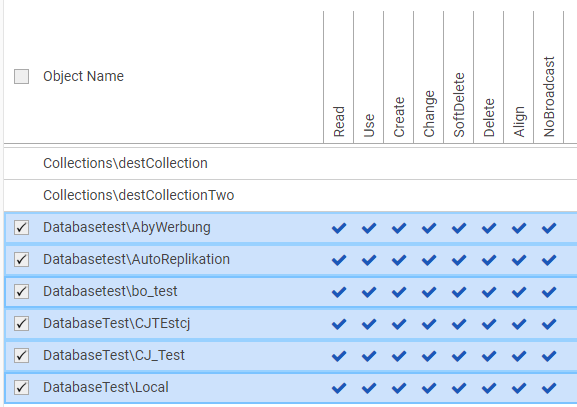Screen dimensions: 577x407
Task: Toggle Read permission checkmark for Databasetest\AbyWerbung
Action: pyautogui.click(x=339, y=228)
